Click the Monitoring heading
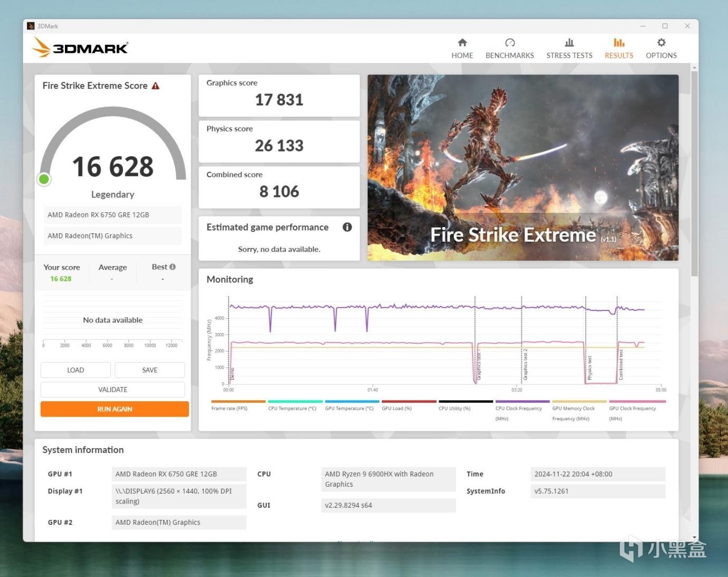This screenshot has height=577, width=728. click(230, 279)
